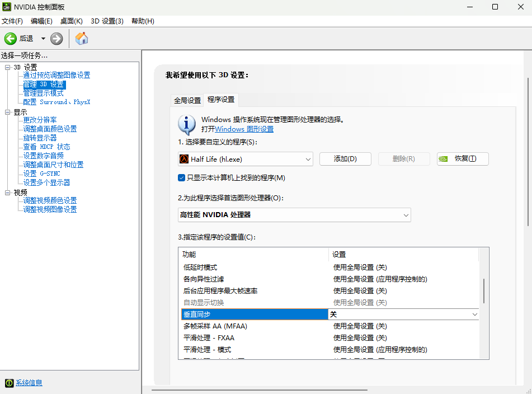The image size is (532, 394).
Task: Maximize the NVIDIA 控制面板 window
Action: [495, 7]
